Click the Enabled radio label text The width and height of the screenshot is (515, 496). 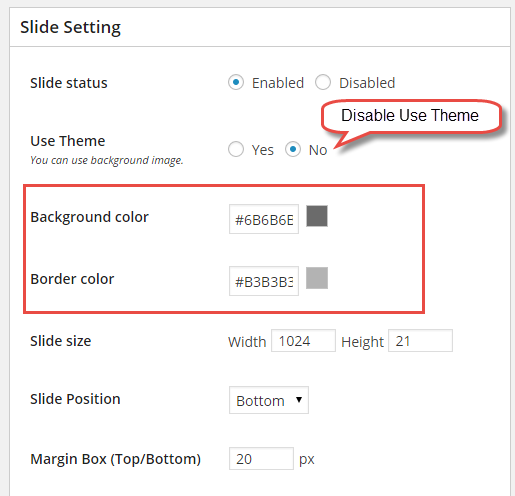(x=278, y=83)
